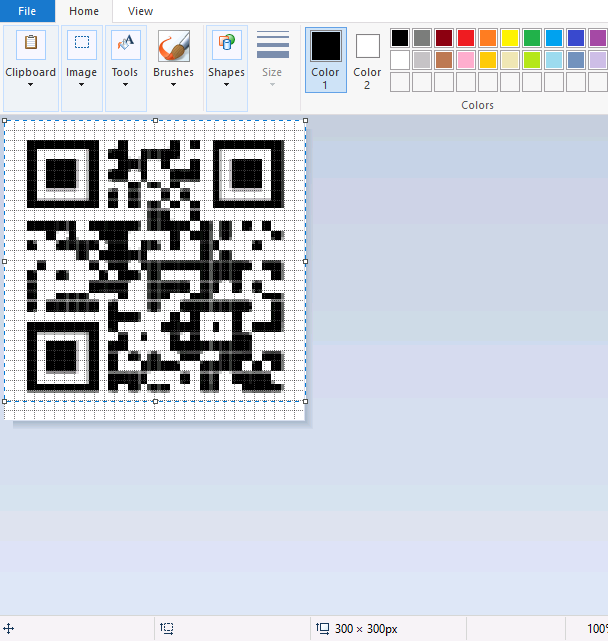Expand the Shapes dropdown arrow

pos(226,85)
